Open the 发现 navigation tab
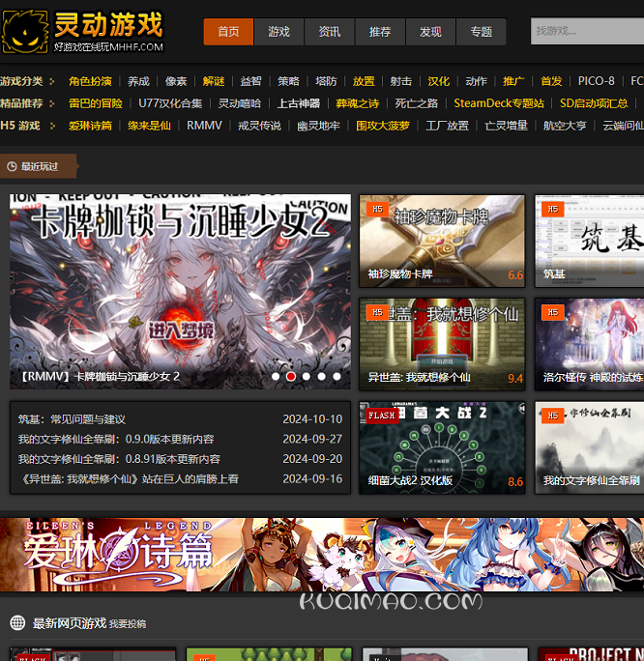This screenshot has height=661, width=644. tap(430, 32)
